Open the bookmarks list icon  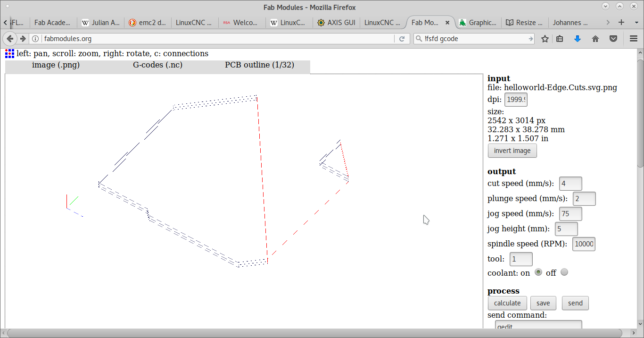[560, 39]
